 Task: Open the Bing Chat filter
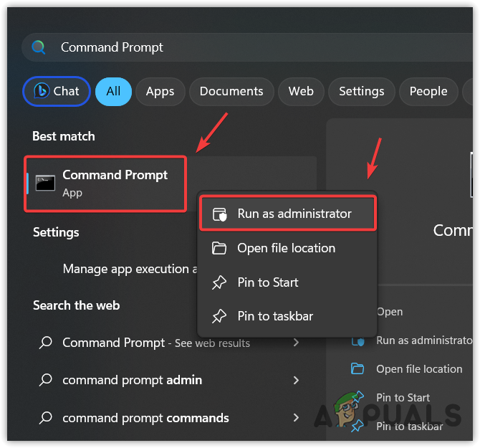[57, 91]
